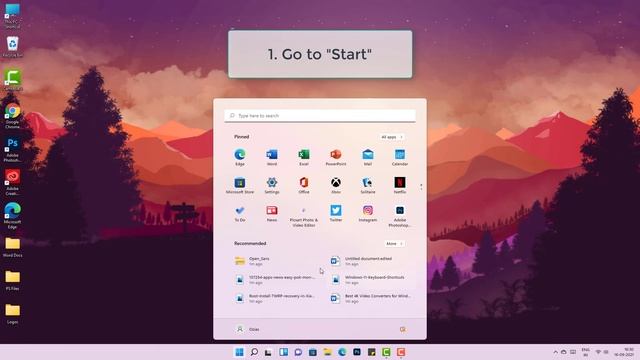Open the taskbar clock and date

(624, 352)
